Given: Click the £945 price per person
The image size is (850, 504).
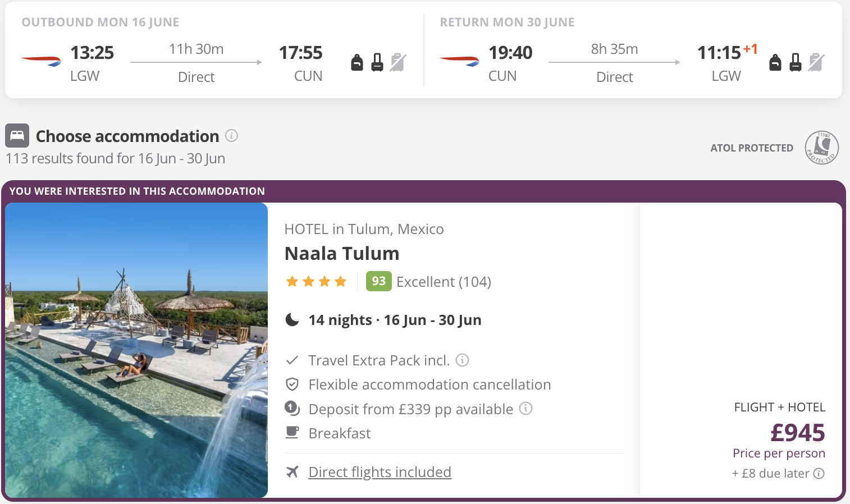Looking at the screenshot, I should [x=797, y=433].
